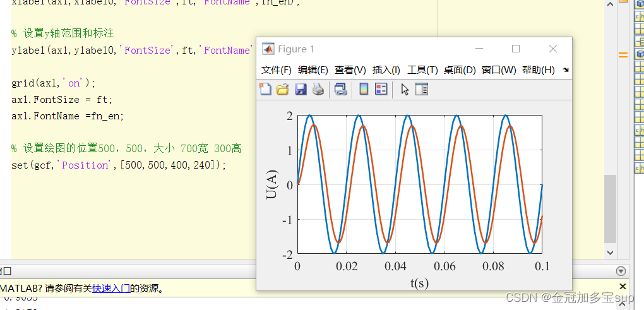The width and height of the screenshot is (644, 310).
Task: Dock Figure 1 using the small arrow
Action: click(x=566, y=70)
